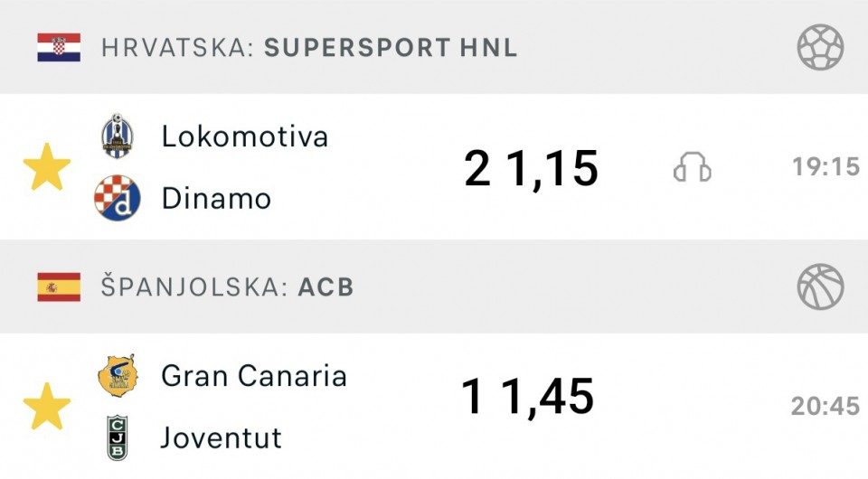This screenshot has height=479, width=868.
Task: Click the Lokomotiva club crest
Action: [118, 136]
